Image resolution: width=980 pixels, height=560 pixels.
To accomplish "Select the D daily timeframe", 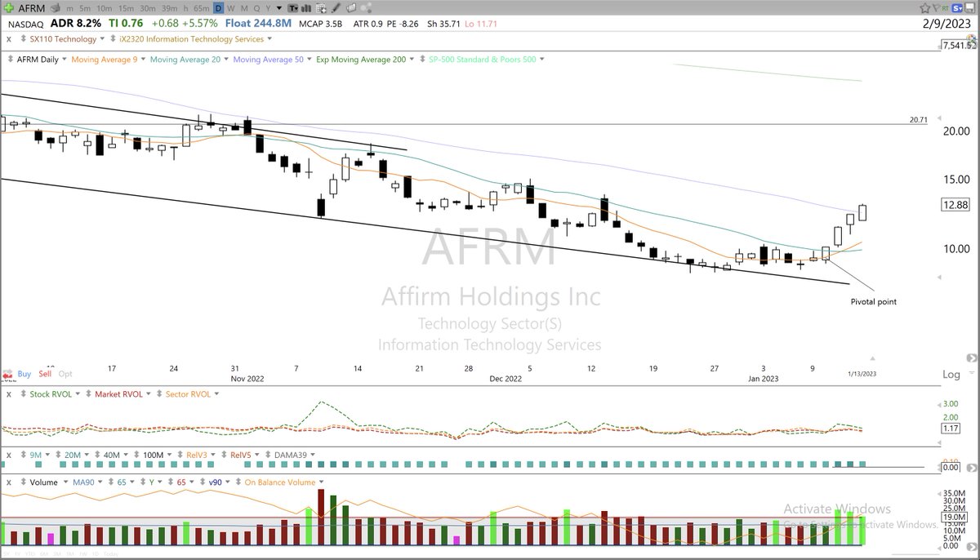I will pyautogui.click(x=218, y=8).
